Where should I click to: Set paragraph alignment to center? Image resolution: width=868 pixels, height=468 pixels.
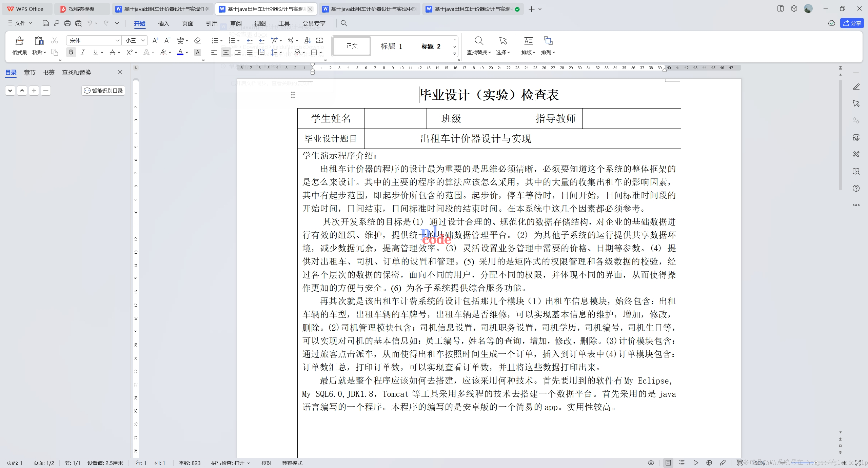coord(226,52)
